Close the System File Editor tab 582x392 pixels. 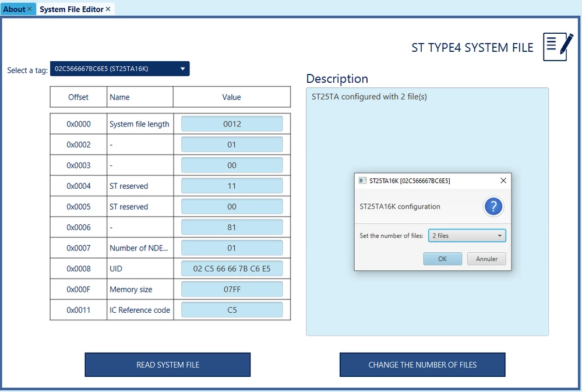(108, 9)
